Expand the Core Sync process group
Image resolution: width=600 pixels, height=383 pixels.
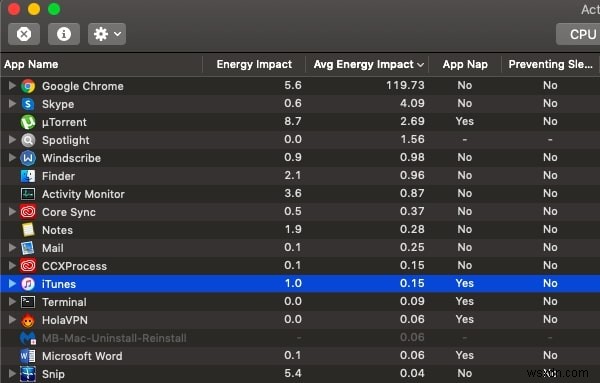click(12, 211)
